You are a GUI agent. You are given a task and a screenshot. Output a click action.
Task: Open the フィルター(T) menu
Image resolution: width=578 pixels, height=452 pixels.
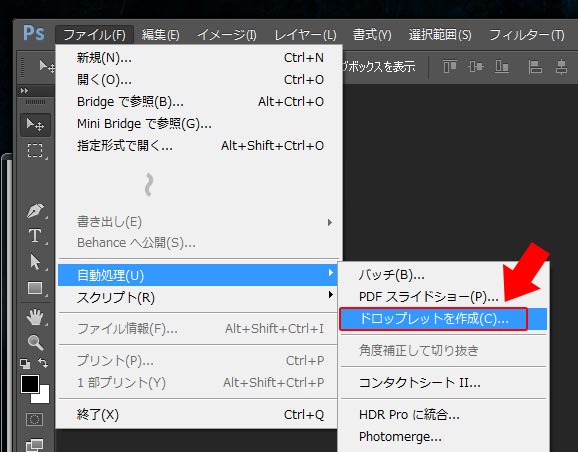point(526,35)
